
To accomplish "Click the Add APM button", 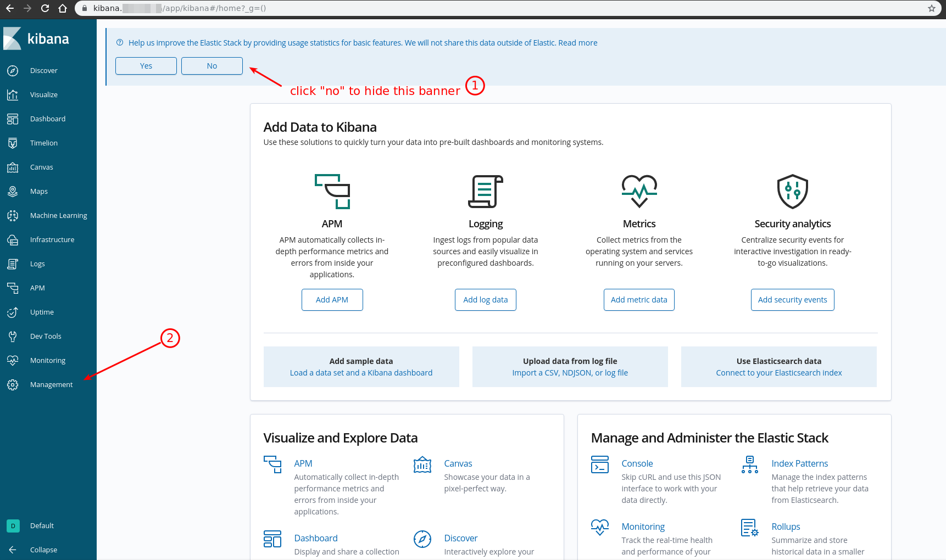I will coord(332,300).
